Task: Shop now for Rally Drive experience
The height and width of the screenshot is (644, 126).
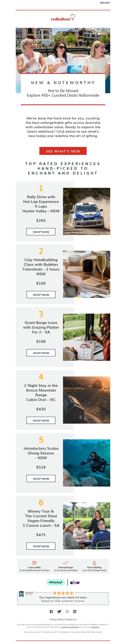Action: 41,232
